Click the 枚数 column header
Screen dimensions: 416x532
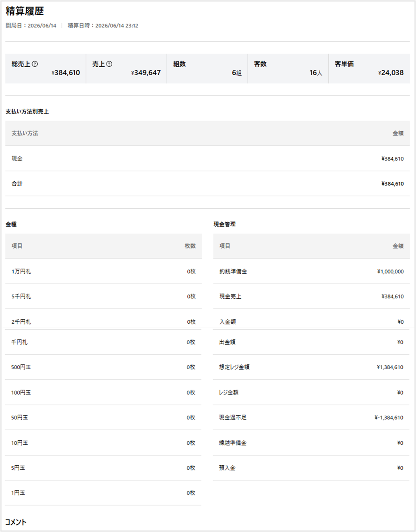tap(190, 246)
